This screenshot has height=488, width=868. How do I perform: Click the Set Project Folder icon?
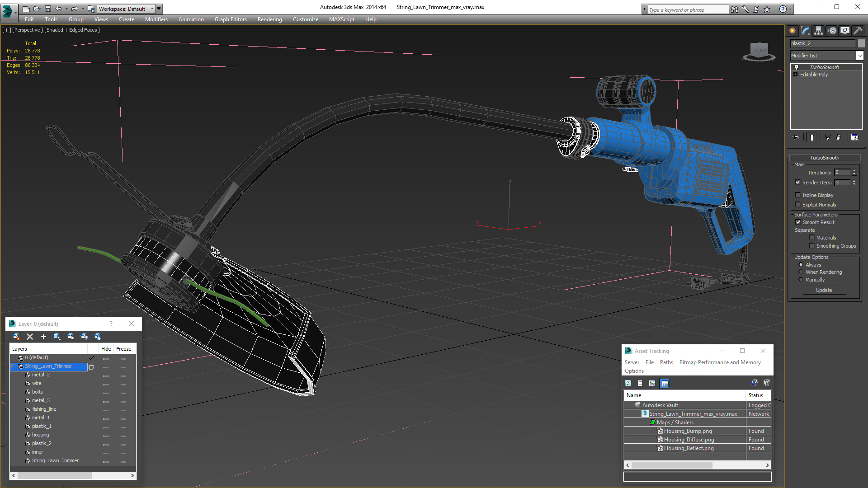point(91,9)
